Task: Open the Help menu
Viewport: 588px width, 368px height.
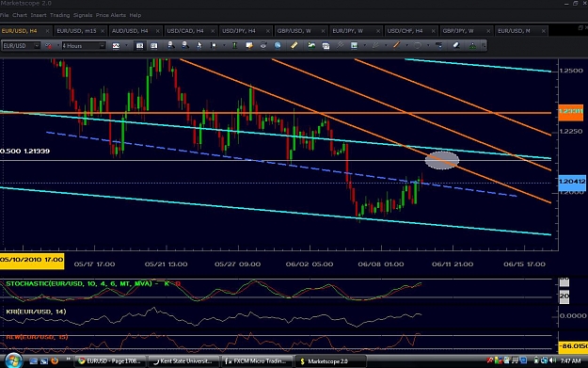Action: click(x=135, y=15)
